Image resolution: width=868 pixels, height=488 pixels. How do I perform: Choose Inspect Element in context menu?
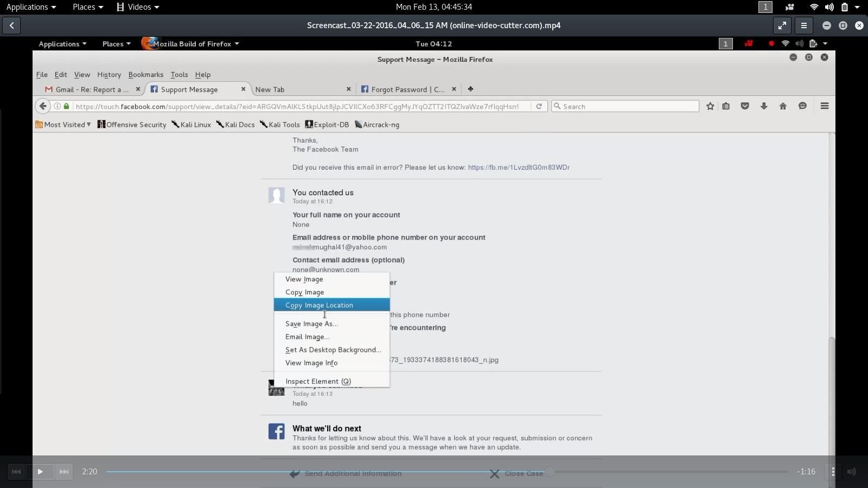point(331,381)
